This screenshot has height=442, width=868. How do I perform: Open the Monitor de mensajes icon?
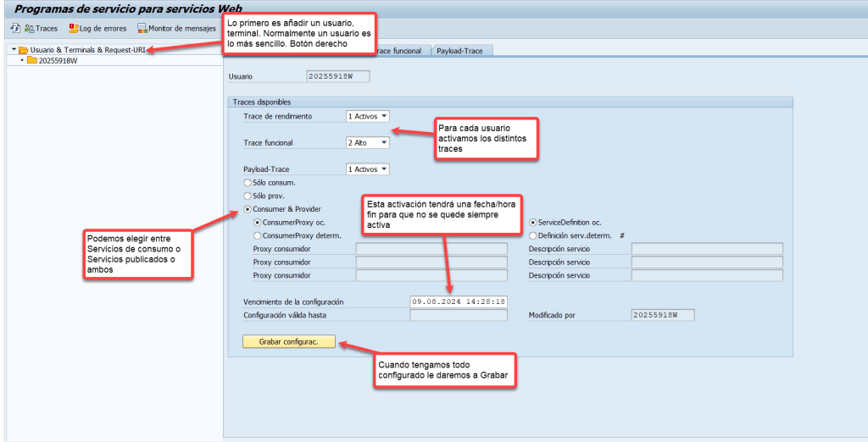[142, 29]
